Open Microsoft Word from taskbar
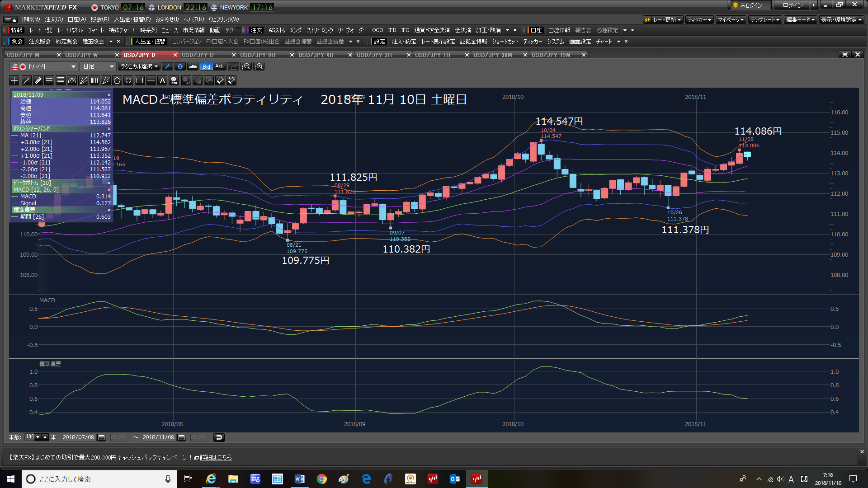868x488 pixels. pos(299,479)
